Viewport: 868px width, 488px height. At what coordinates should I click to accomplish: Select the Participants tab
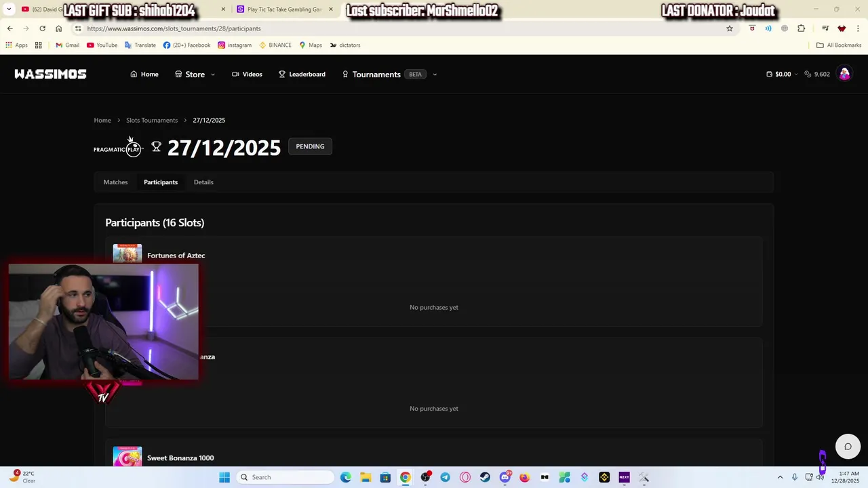(161, 182)
